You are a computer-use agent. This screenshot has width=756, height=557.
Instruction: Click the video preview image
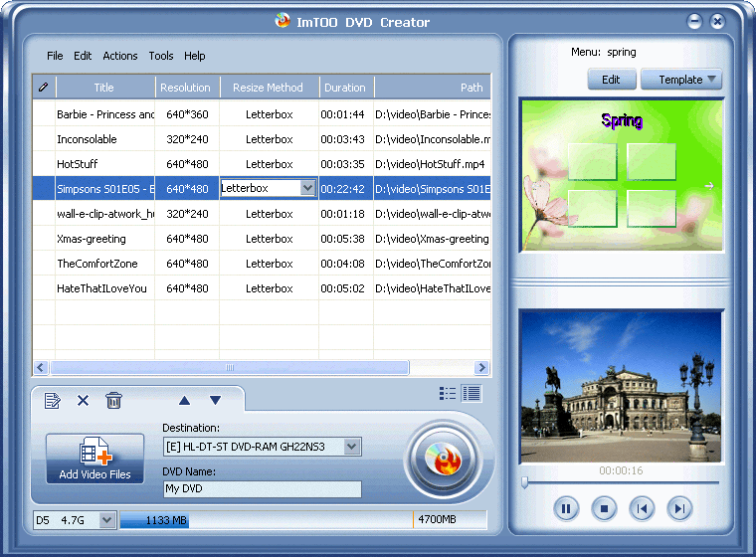pyautogui.click(x=622, y=387)
